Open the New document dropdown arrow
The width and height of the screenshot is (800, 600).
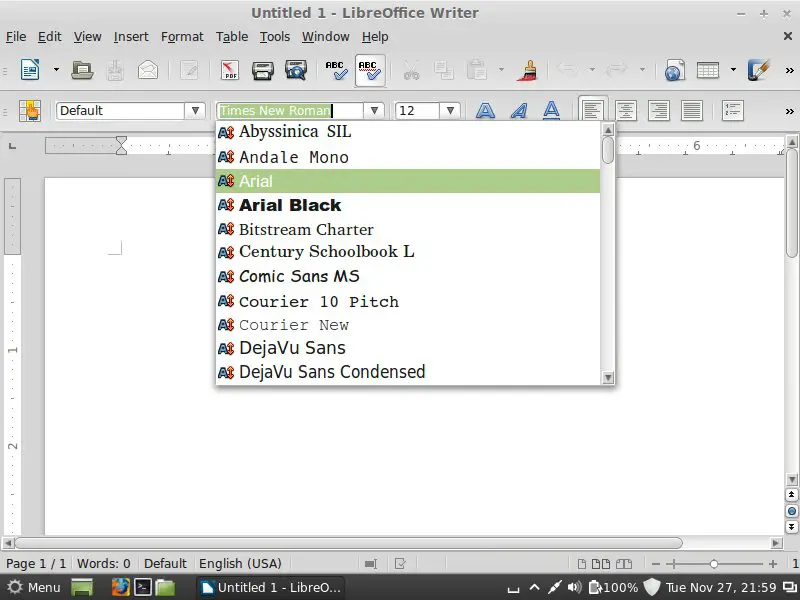pos(56,69)
